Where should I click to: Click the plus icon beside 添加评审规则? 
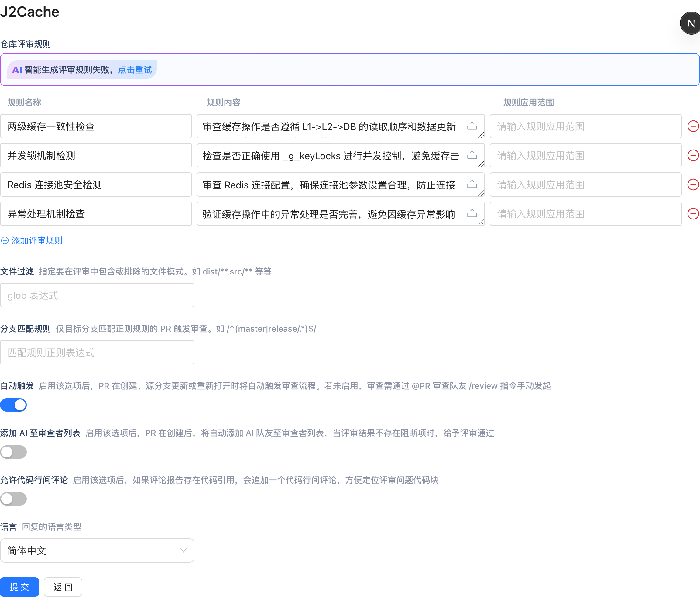[5, 241]
